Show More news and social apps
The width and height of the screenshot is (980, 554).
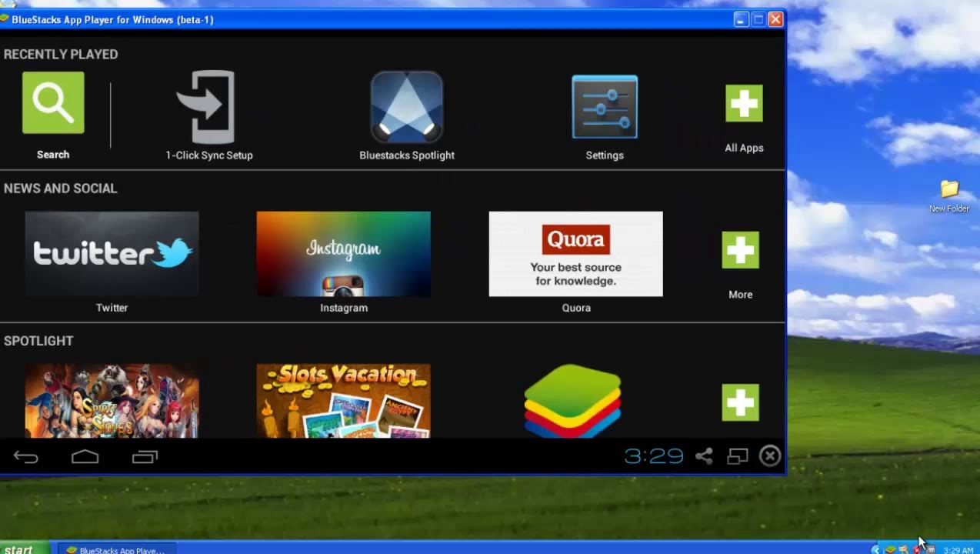point(740,250)
